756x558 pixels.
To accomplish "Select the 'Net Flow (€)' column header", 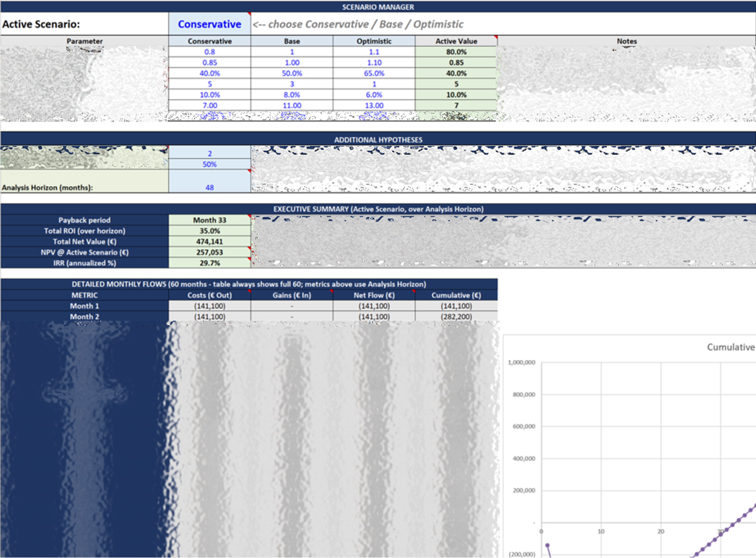I will pos(374,295).
